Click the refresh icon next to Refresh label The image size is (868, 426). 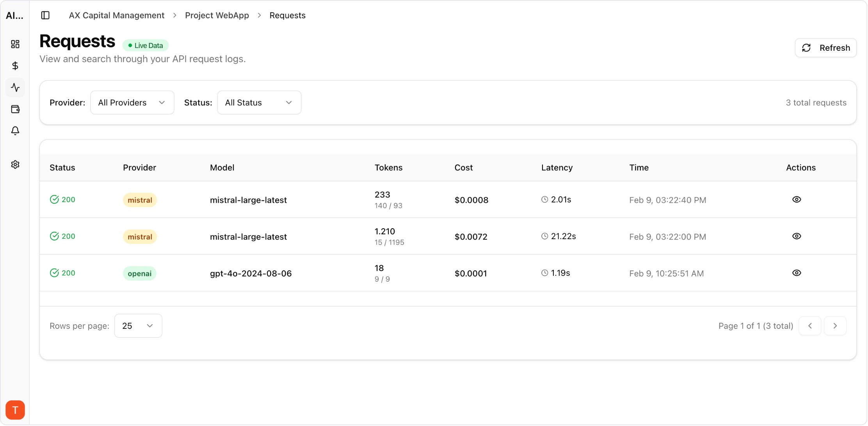(807, 48)
